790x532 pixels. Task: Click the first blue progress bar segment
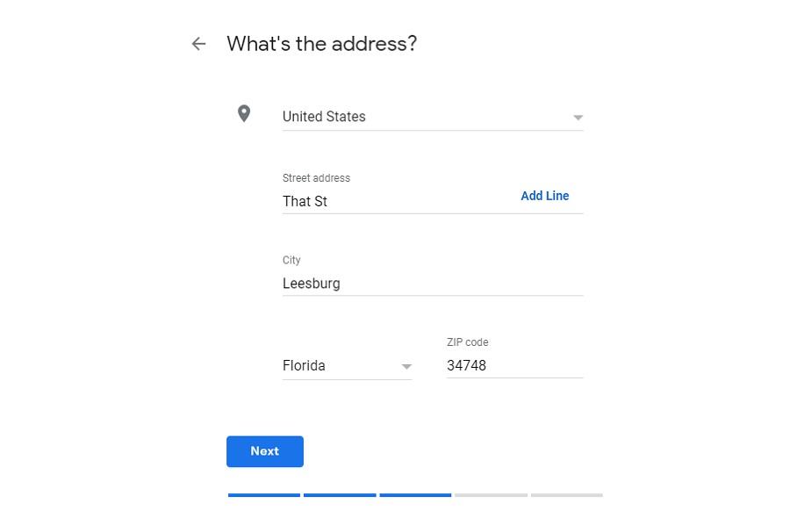(264, 495)
